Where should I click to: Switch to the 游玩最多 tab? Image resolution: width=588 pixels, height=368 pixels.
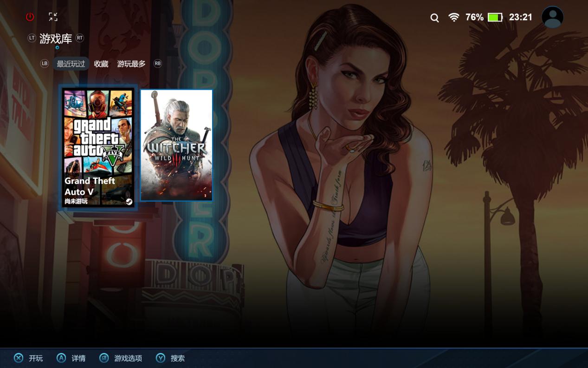(x=131, y=64)
